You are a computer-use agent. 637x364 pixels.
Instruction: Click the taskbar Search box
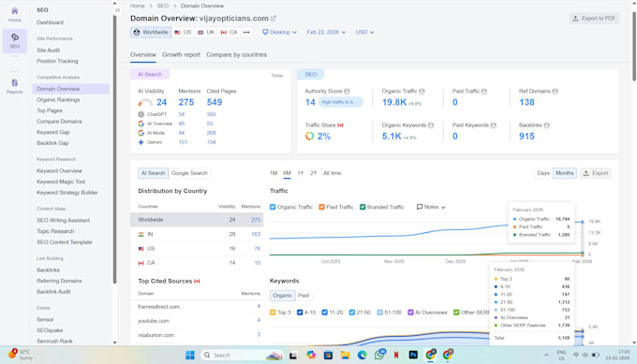coord(242,355)
